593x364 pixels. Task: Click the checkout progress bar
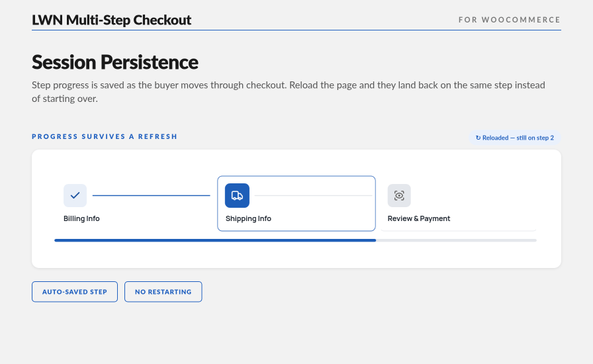pyautogui.click(x=295, y=240)
